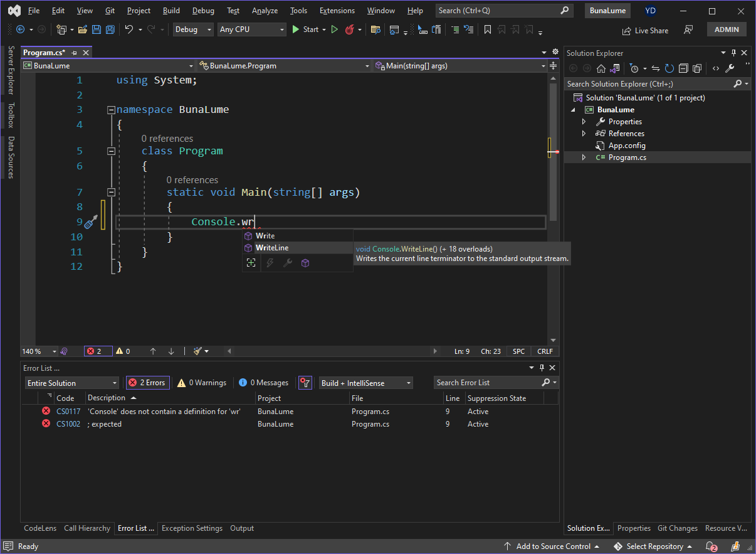Open error code CS0117 link
The image size is (756, 554).
(68, 412)
